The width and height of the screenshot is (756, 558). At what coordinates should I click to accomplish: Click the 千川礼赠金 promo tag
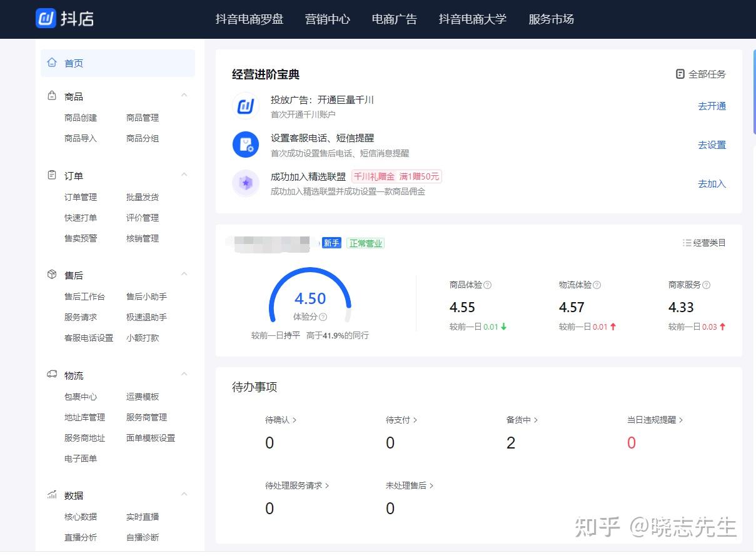tap(396, 176)
